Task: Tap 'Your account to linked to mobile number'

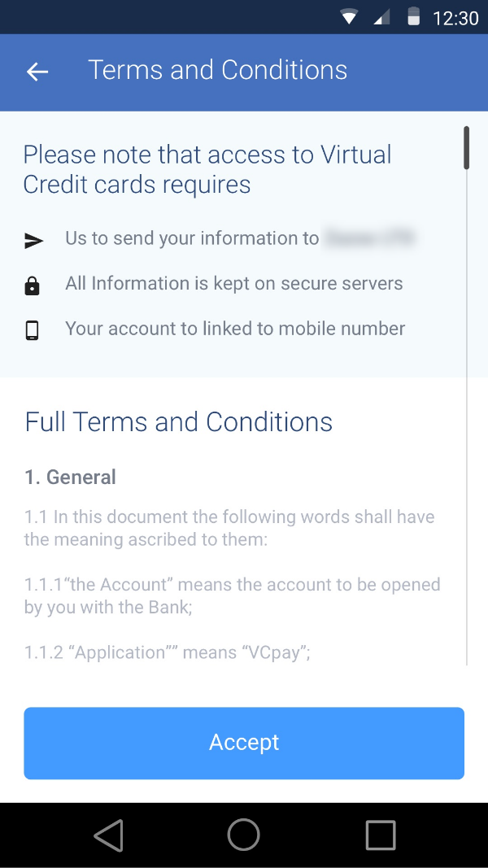Action: coord(235,329)
